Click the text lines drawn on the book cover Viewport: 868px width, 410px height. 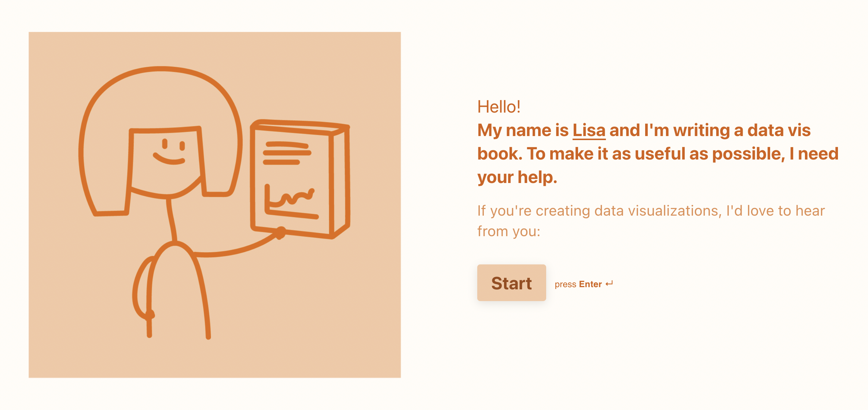287,153
